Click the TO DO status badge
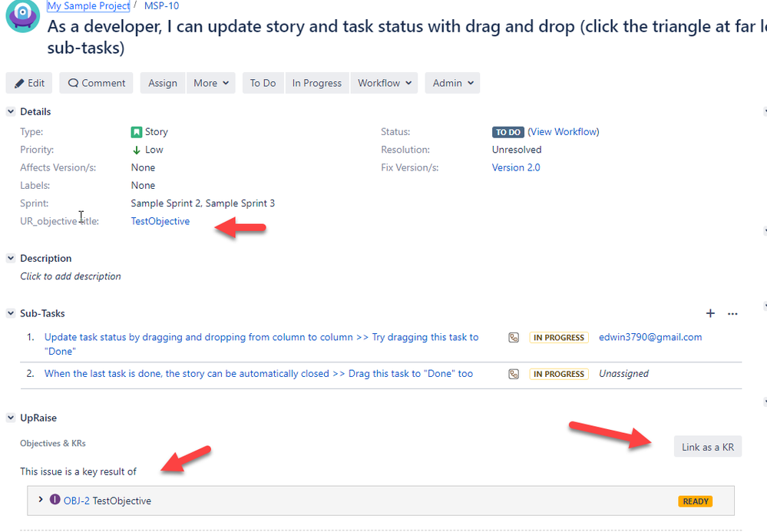 coord(507,132)
